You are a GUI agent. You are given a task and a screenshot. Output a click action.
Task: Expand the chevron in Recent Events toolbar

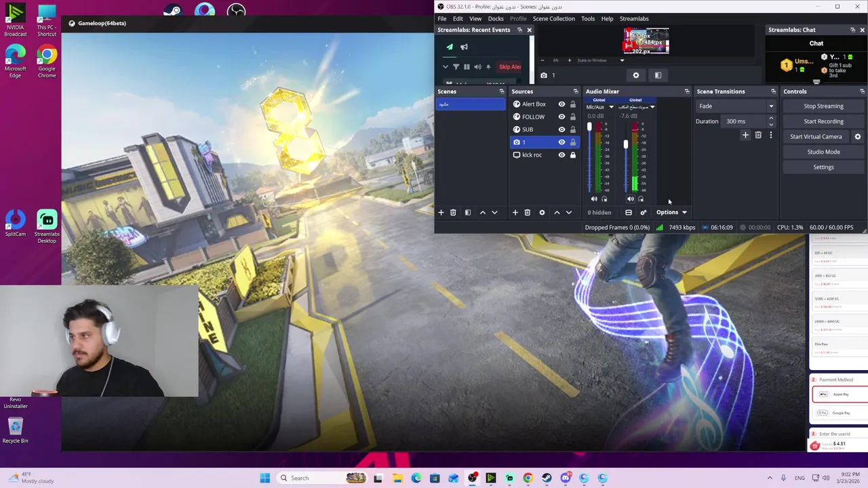[446, 66]
